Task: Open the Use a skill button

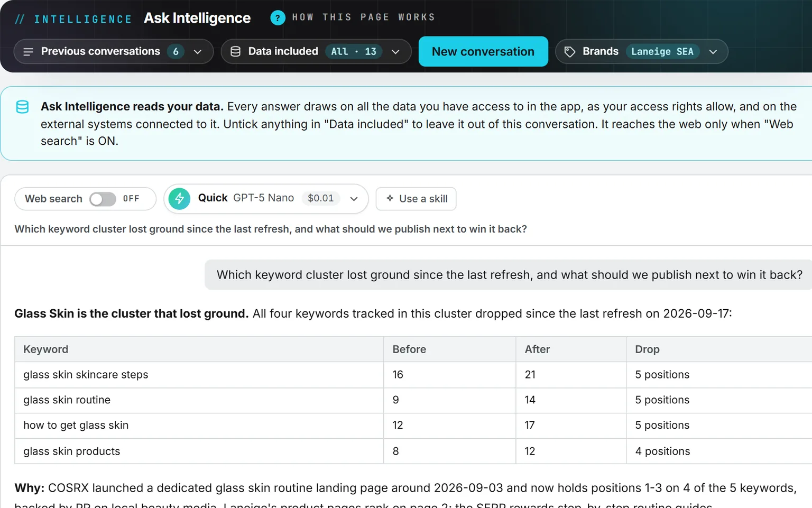Action: click(x=416, y=199)
